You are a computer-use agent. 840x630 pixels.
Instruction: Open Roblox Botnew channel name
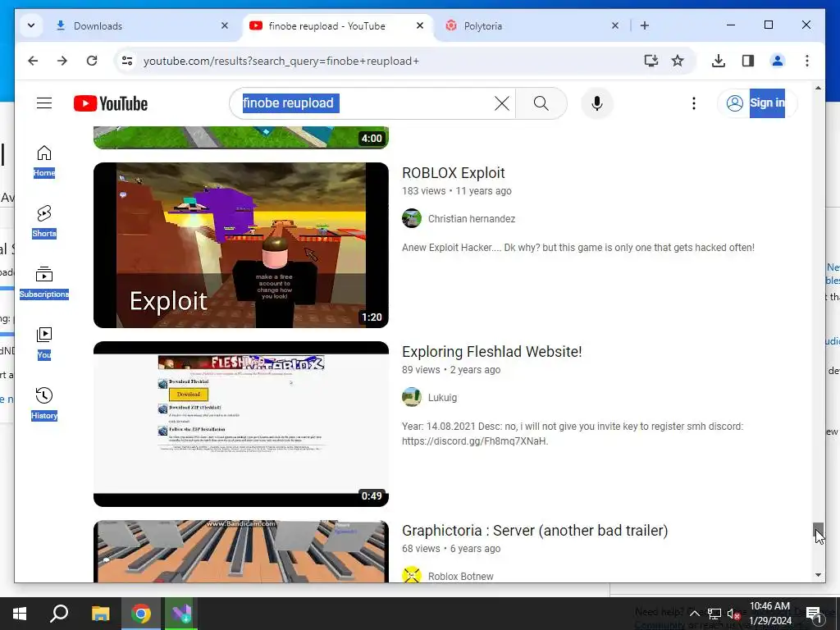pos(461,577)
